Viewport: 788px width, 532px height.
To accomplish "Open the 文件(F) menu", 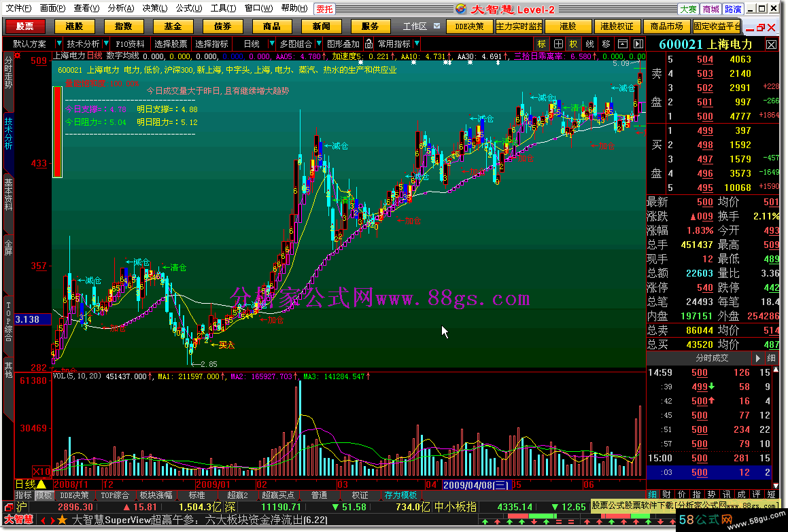I will pyautogui.click(x=18, y=9).
